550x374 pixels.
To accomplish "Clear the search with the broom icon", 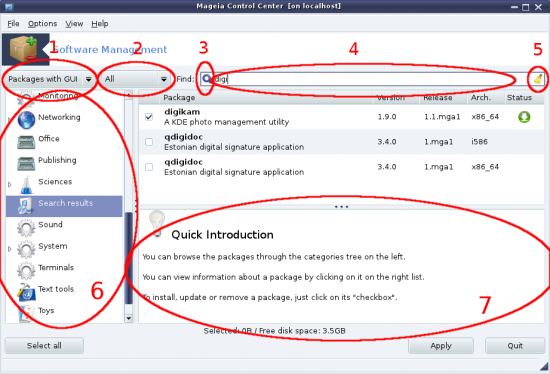I will [x=538, y=79].
